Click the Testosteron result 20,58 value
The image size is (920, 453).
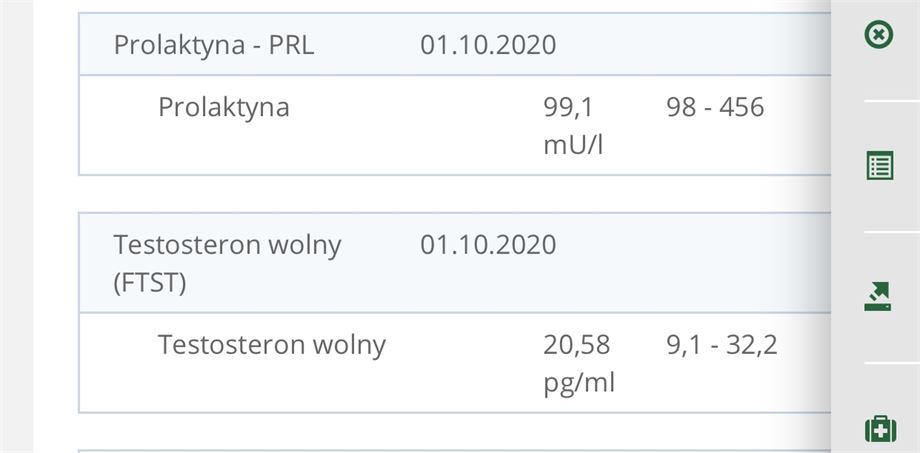576,345
